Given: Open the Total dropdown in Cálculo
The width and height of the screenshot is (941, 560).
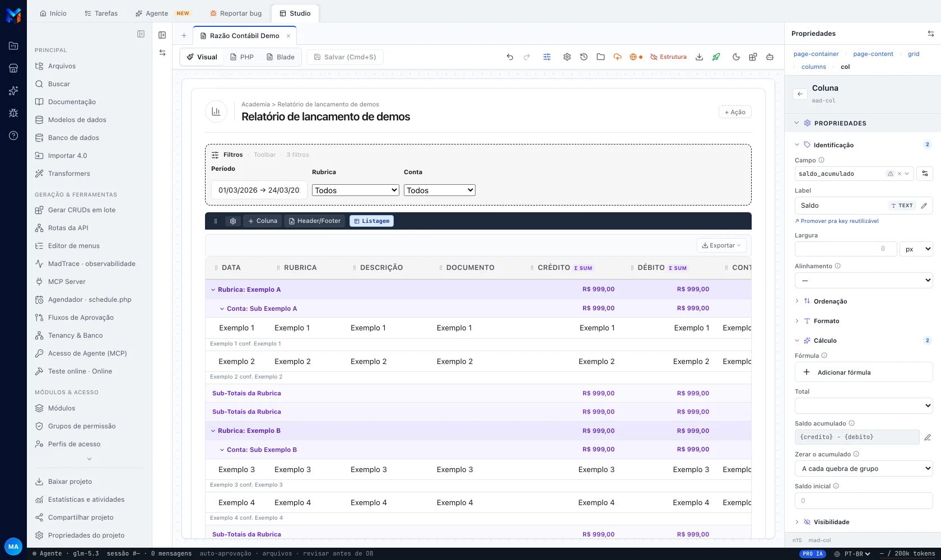Looking at the screenshot, I should click(864, 405).
